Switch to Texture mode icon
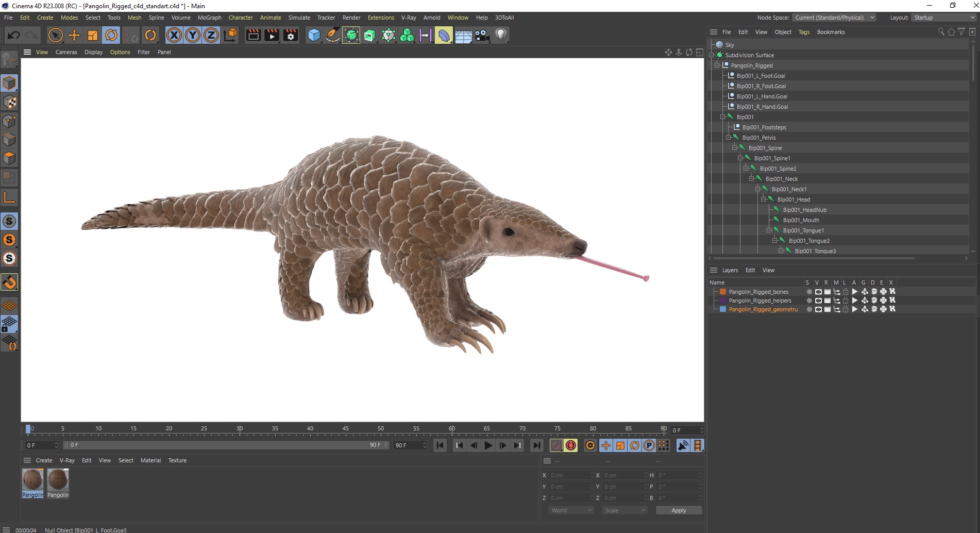Image resolution: width=980 pixels, height=533 pixels. (x=9, y=102)
